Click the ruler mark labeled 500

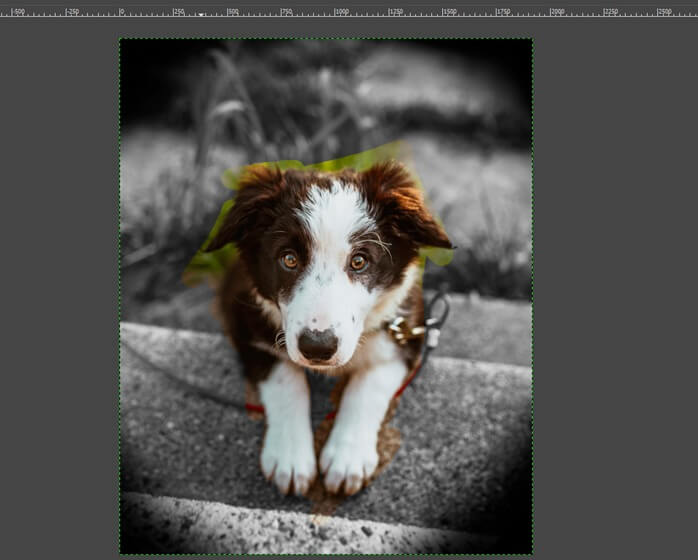[x=233, y=12]
